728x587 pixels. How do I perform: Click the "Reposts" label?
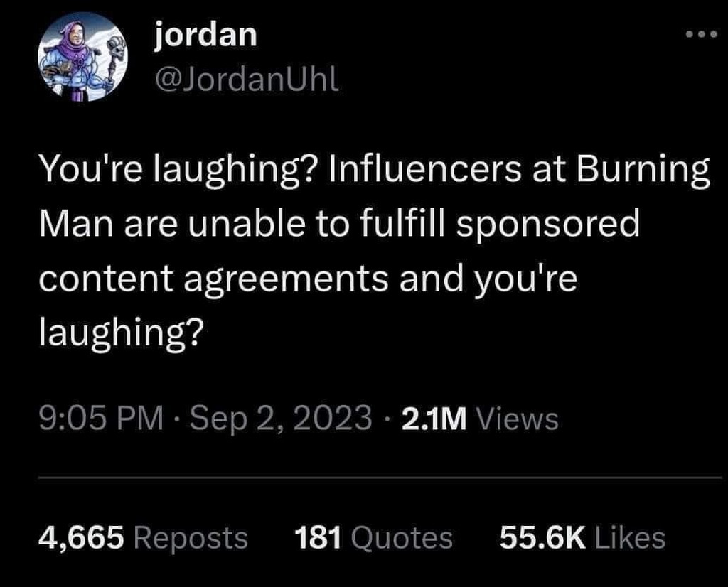click(x=191, y=539)
